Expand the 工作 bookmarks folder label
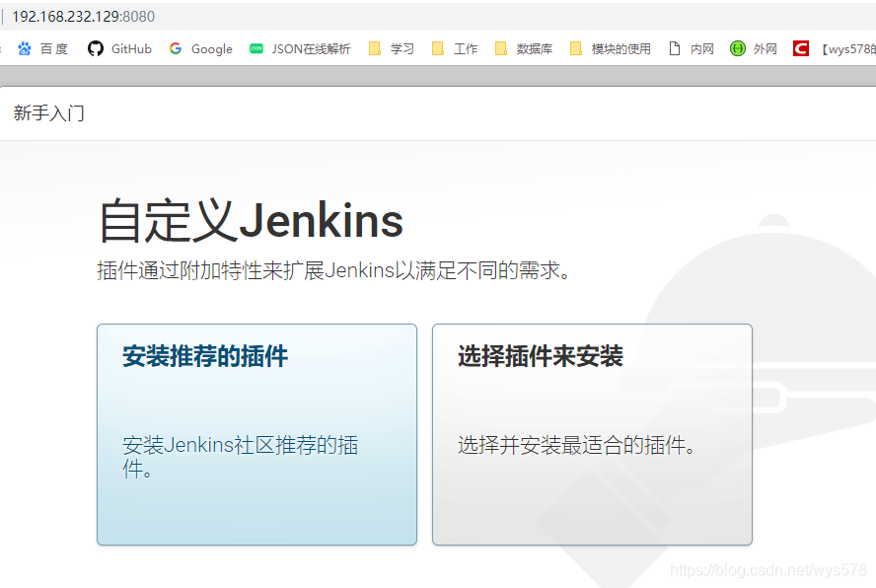876x588 pixels. point(466,49)
